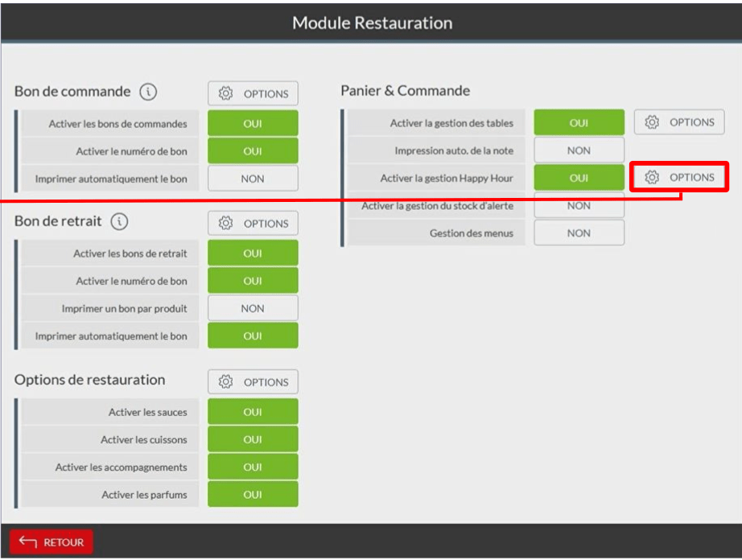This screenshot has width=742, height=560.
Task: Disable Activer les cuissons
Action: tap(253, 439)
